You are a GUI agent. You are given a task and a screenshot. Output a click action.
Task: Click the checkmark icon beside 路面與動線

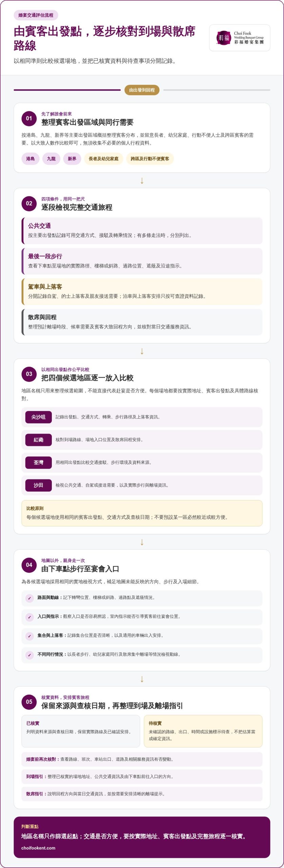pyautogui.click(x=29, y=598)
